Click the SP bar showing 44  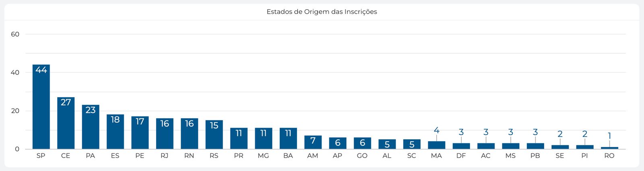[41, 107]
